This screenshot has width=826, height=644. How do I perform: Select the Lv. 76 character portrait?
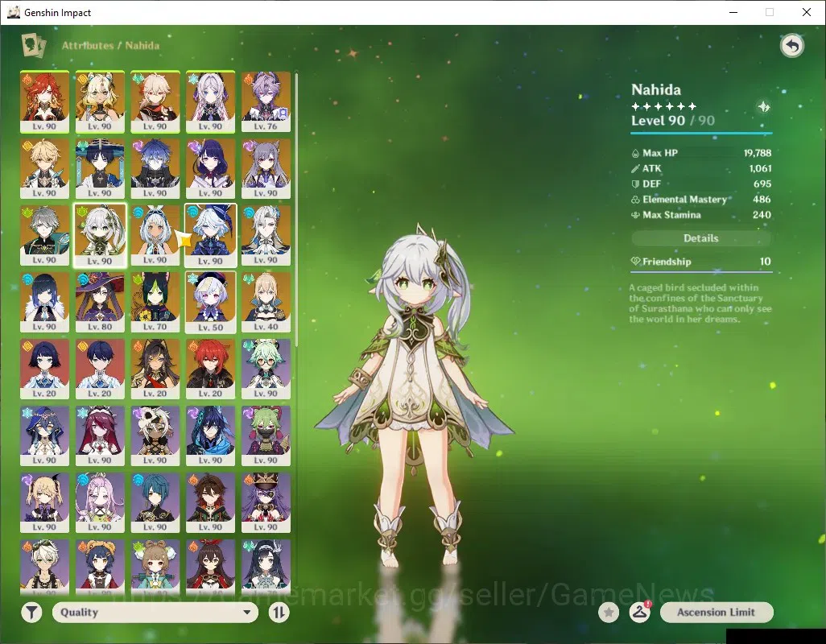click(266, 102)
